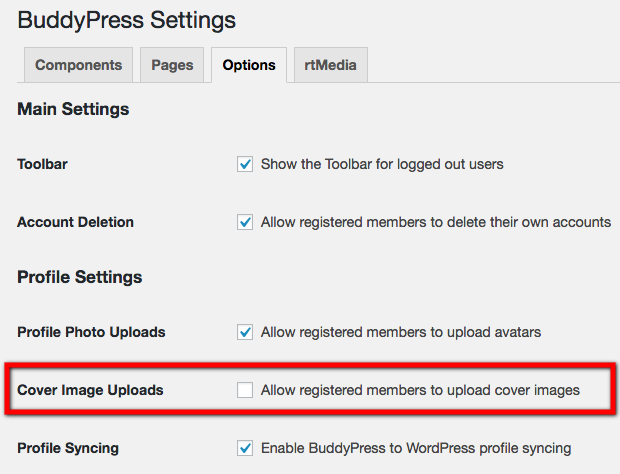
Task: Click the 'Profile Settings' section heading
Action: tap(80, 277)
